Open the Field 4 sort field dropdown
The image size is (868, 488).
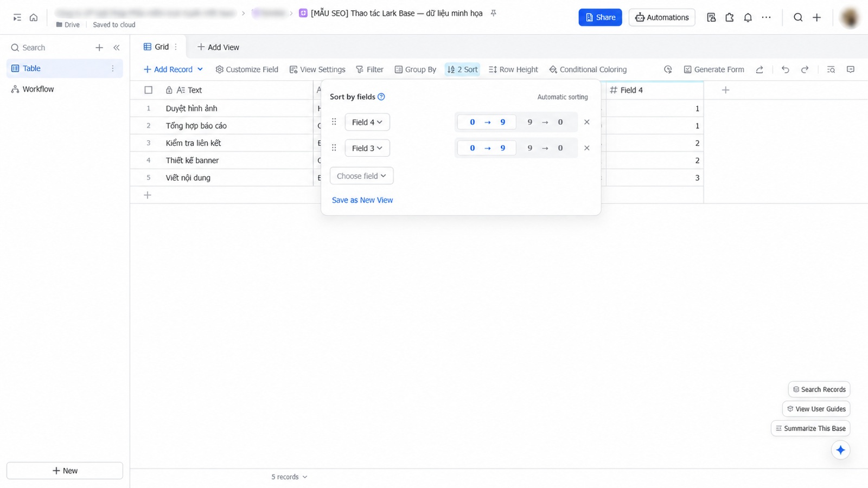coord(367,122)
